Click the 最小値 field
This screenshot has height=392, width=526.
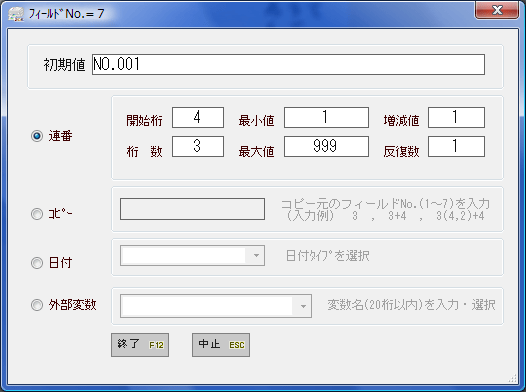coord(326,117)
